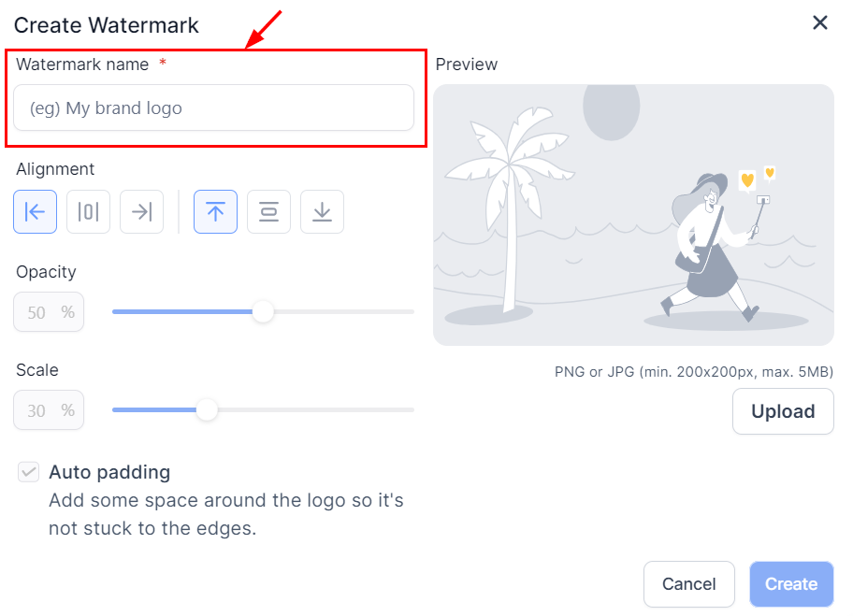Center watermark horizontally
Image resolution: width=853 pixels, height=616 pixels.
pos(88,212)
